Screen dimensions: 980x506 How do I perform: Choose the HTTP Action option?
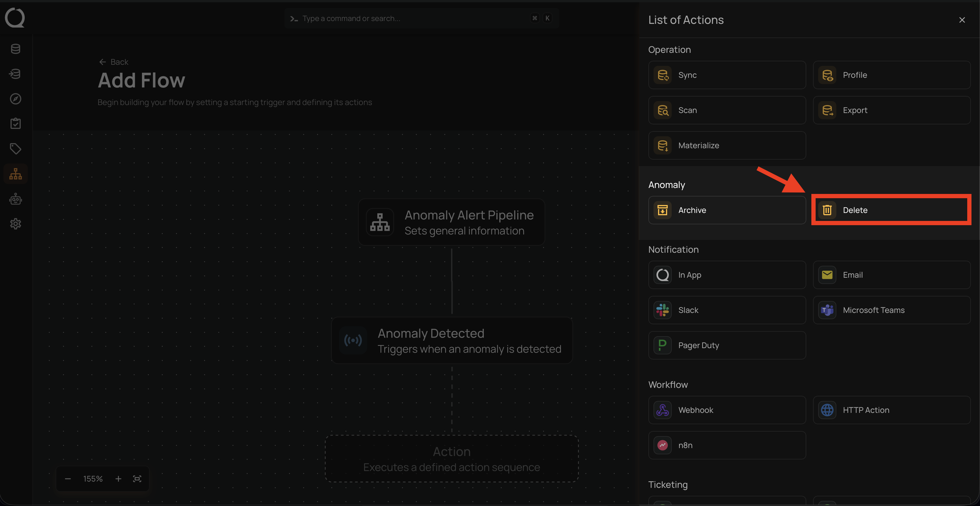[891, 410]
